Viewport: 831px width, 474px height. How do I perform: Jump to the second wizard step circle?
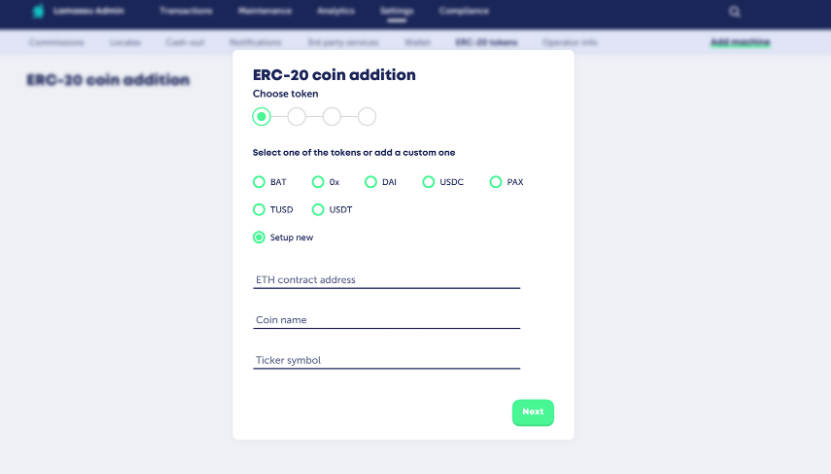pyautogui.click(x=297, y=116)
